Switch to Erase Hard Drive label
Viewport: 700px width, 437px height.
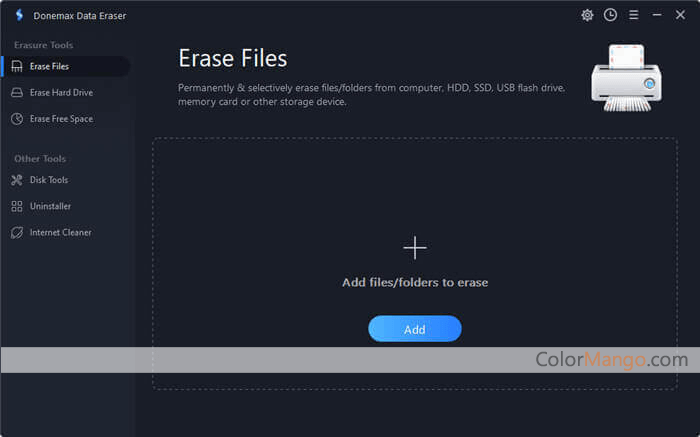coord(61,93)
